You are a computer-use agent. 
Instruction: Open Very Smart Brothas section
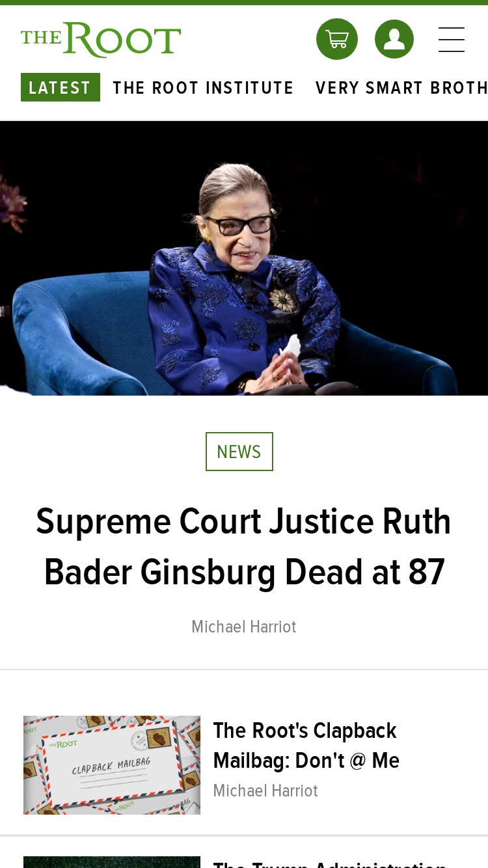click(401, 88)
